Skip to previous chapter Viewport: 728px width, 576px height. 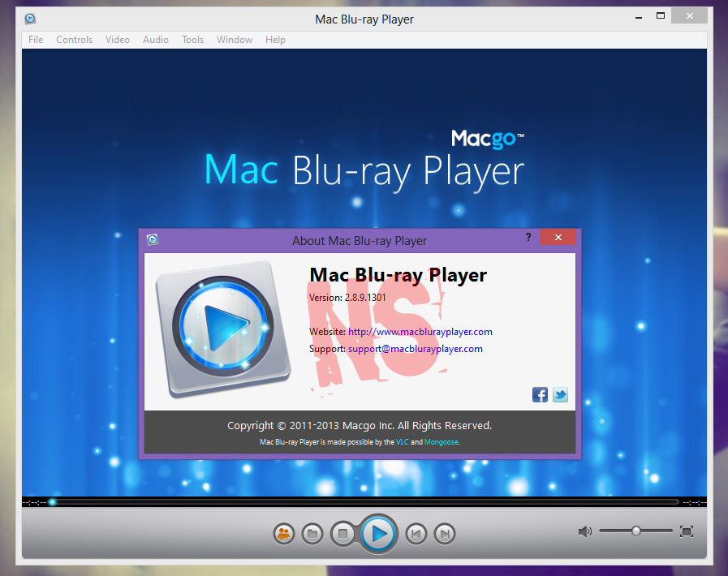(416, 534)
